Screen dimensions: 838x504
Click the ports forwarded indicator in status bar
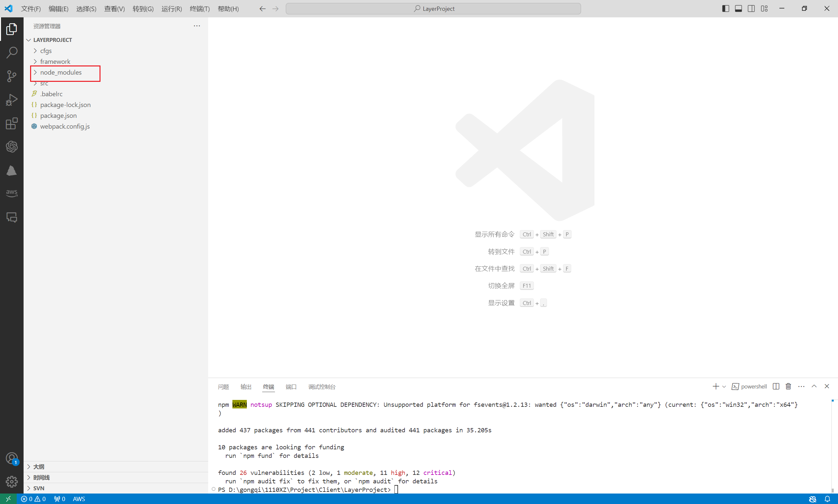(x=60, y=499)
